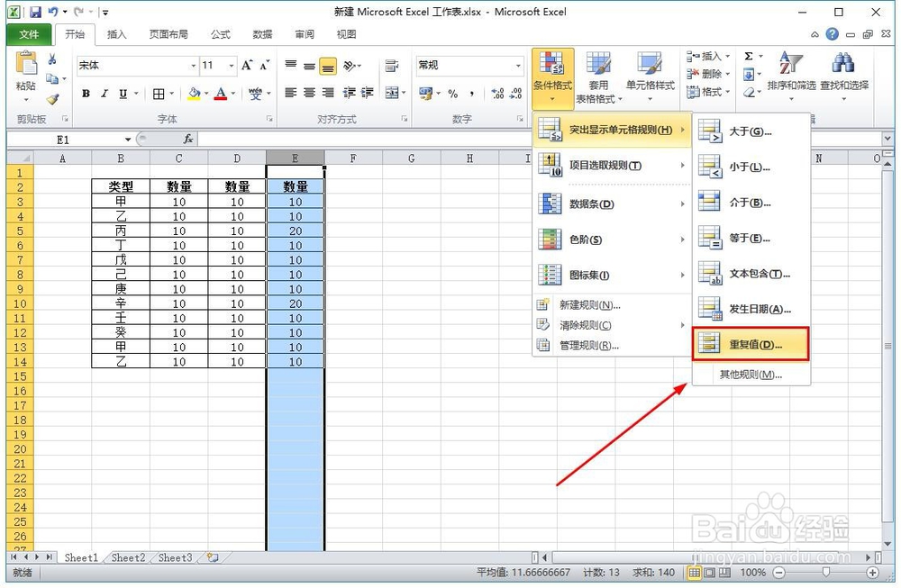Align text left
Image resolution: width=901 pixels, height=588 pixels.
(x=291, y=93)
